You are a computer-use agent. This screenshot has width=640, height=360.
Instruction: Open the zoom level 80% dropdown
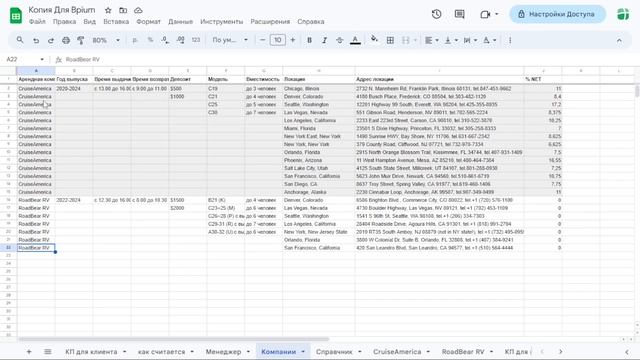[x=106, y=40]
